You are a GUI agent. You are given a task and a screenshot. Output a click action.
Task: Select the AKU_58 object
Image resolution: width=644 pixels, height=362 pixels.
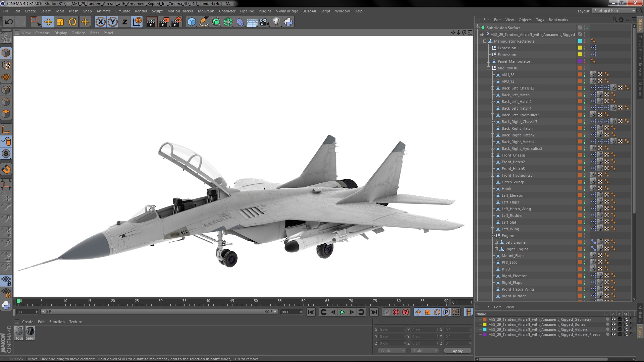[x=508, y=75]
